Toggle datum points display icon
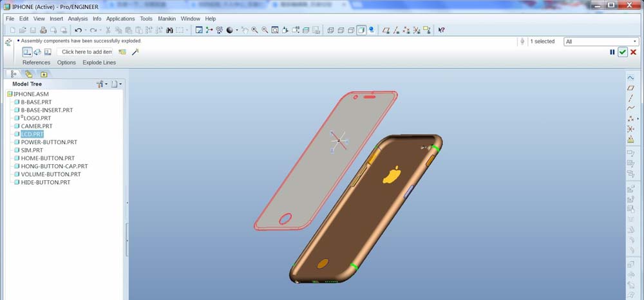 [406, 30]
